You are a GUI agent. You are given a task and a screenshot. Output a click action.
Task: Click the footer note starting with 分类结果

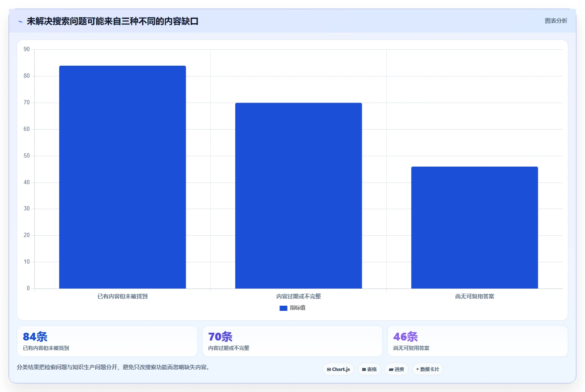click(114, 367)
